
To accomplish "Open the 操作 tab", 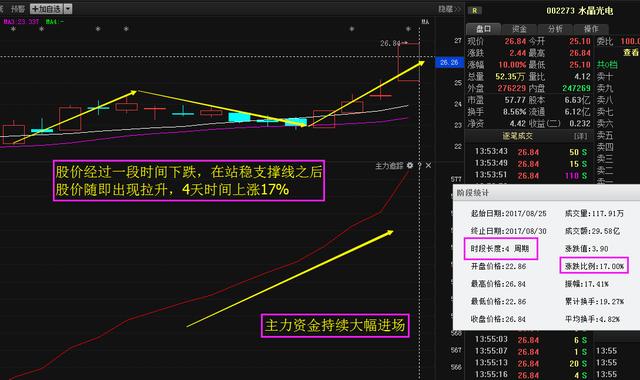I will pyautogui.click(x=591, y=29).
